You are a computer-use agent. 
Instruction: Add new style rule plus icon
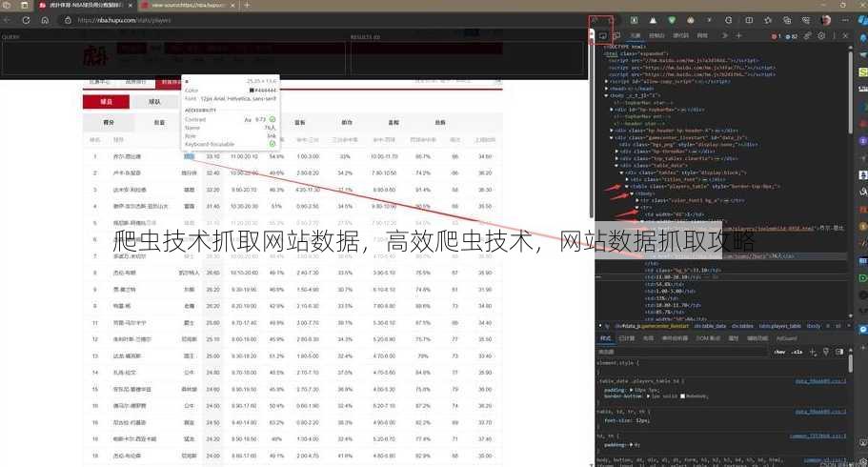[x=813, y=352]
